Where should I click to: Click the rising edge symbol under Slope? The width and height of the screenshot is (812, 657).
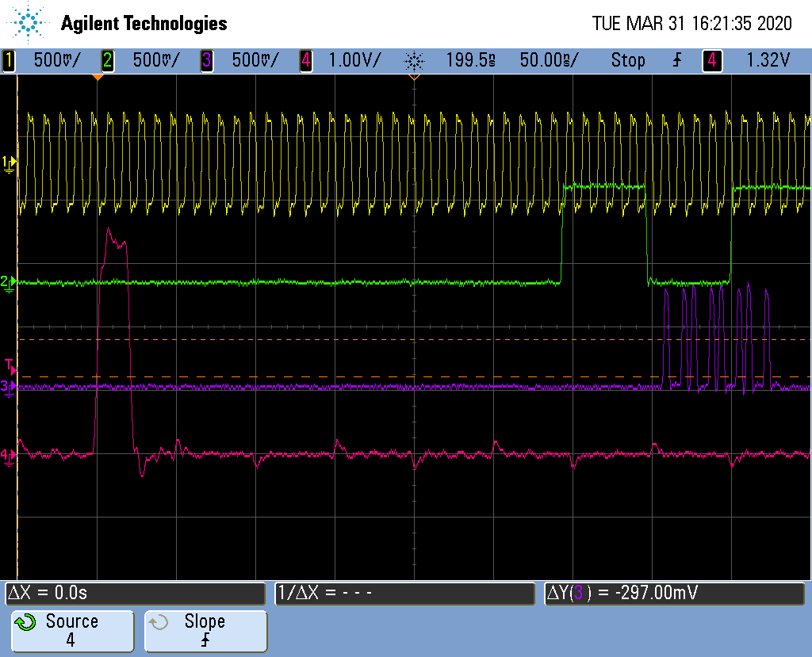pos(205,640)
